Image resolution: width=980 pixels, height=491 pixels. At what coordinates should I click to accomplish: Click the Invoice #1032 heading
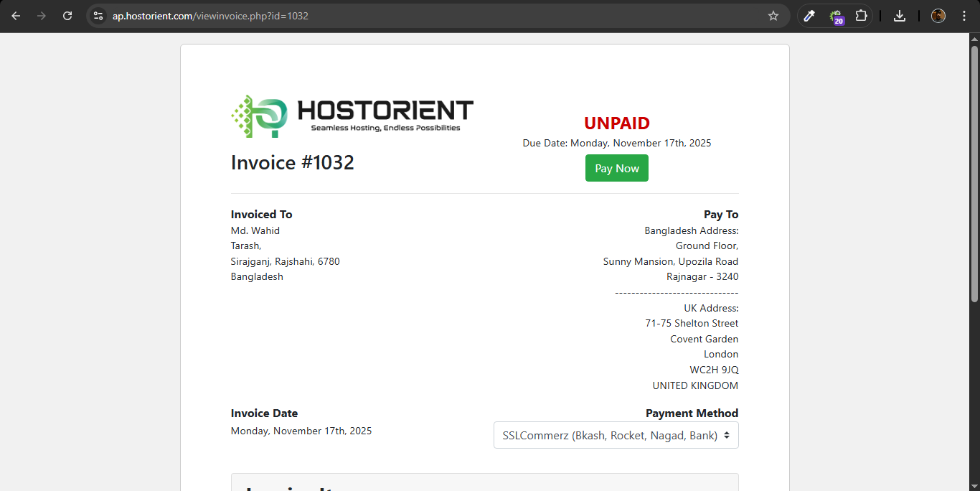[x=292, y=163]
